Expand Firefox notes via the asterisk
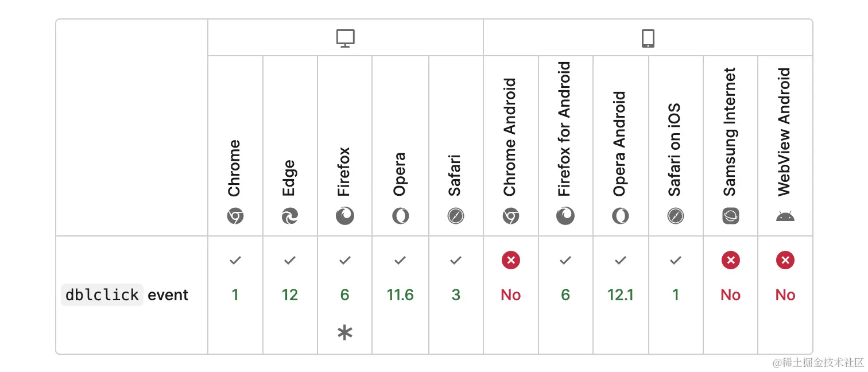Image resolution: width=868 pixels, height=372 pixels. point(344,333)
